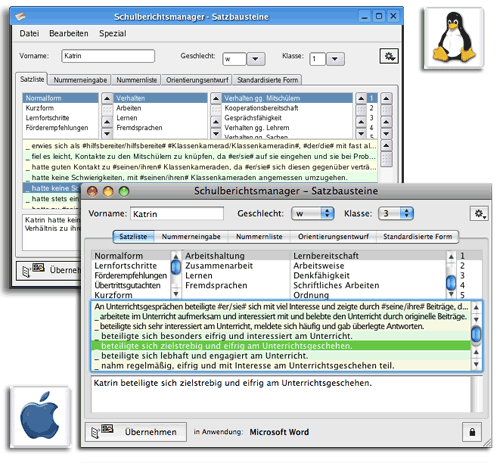Screen dimensions: 500x463
Task: Select Lernen in Mac second list
Action: pos(236,276)
